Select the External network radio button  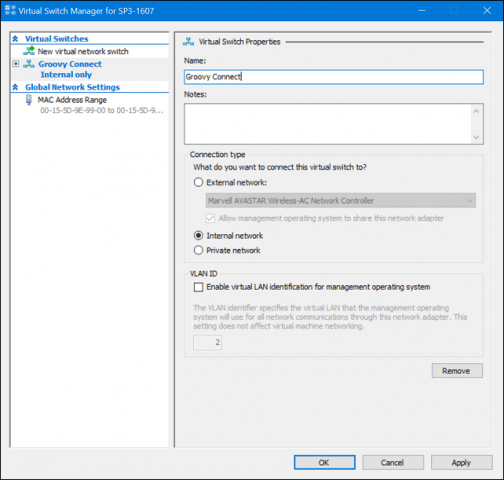198,182
